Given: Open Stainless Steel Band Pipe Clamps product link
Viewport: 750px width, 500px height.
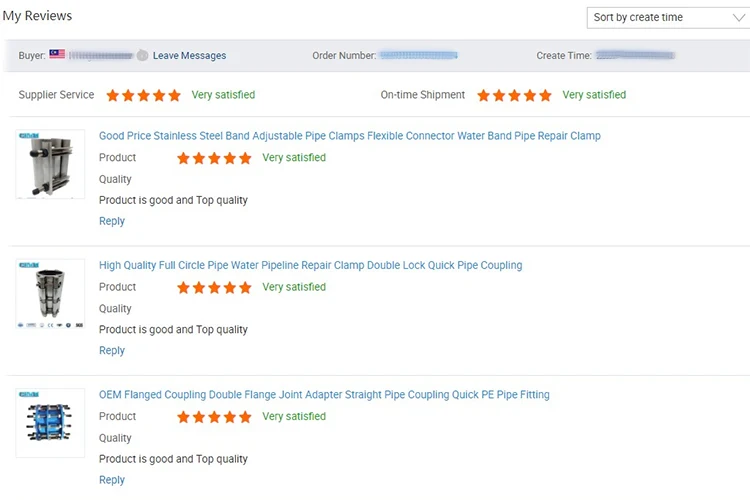Looking at the screenshot, I should [350, 136].
